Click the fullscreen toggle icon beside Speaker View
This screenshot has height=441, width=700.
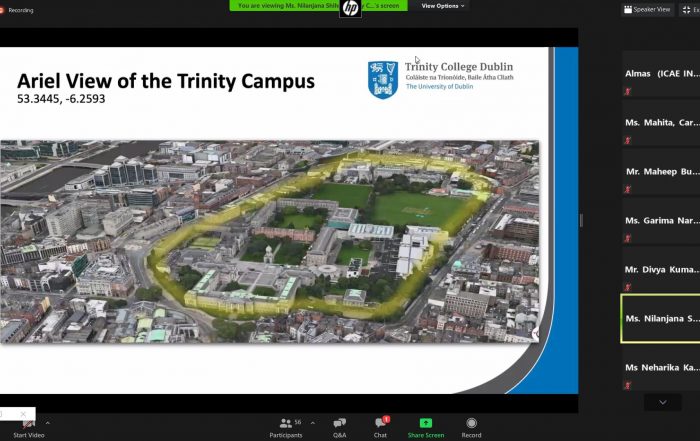coord(689,9)
